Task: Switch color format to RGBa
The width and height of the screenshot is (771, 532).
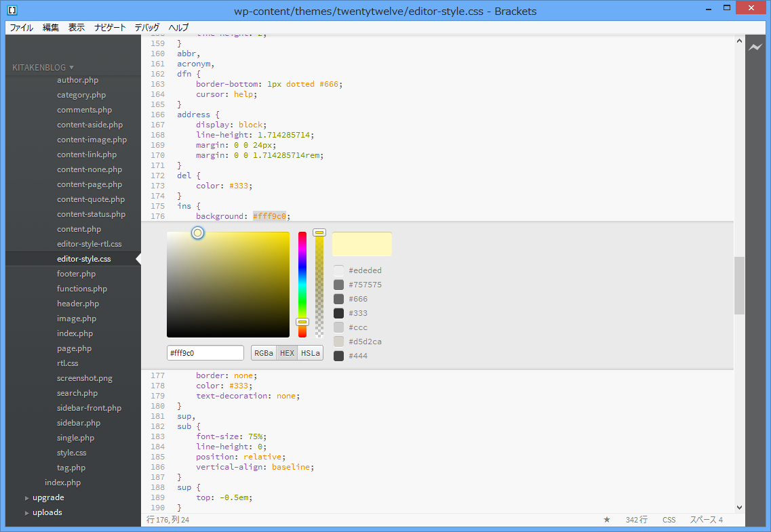Action: click(264, 353)
